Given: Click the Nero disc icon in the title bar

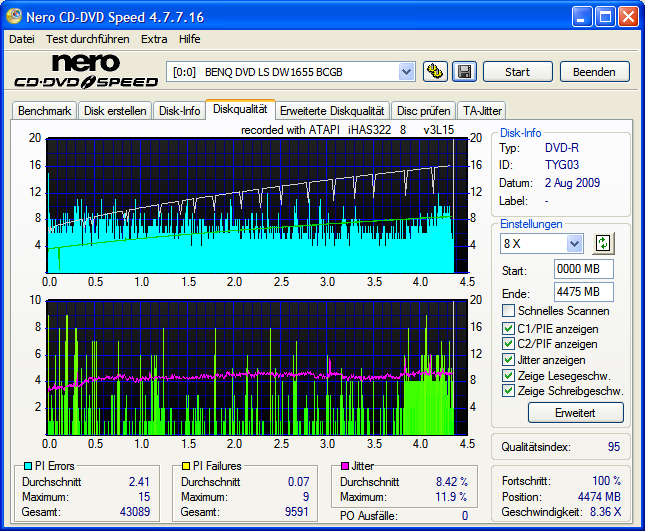Looking at the screenshot, I should tap(14, 16).
